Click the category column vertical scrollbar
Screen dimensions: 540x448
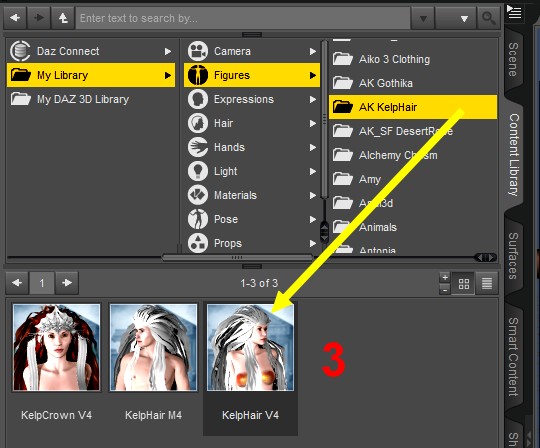coord(324,119)
